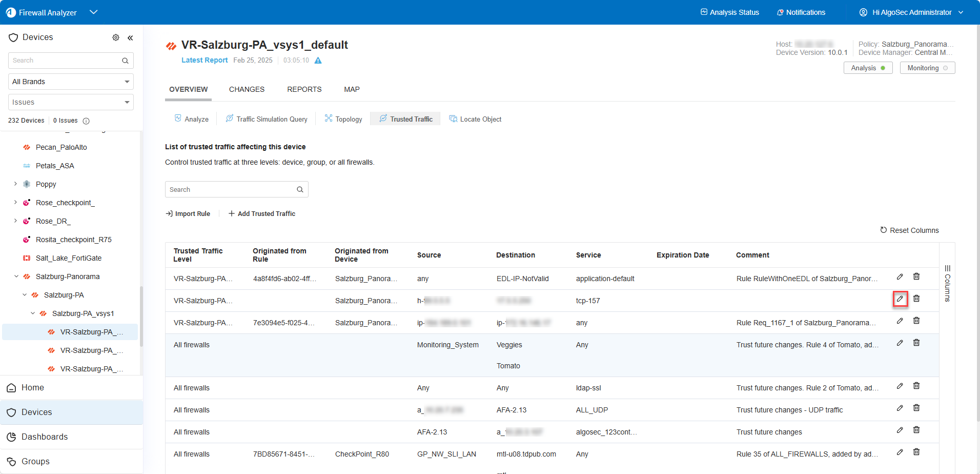Open the All Brands dropdown
Image resolution: width=980 pixels, height=474 pixels.
pos(71,82)
